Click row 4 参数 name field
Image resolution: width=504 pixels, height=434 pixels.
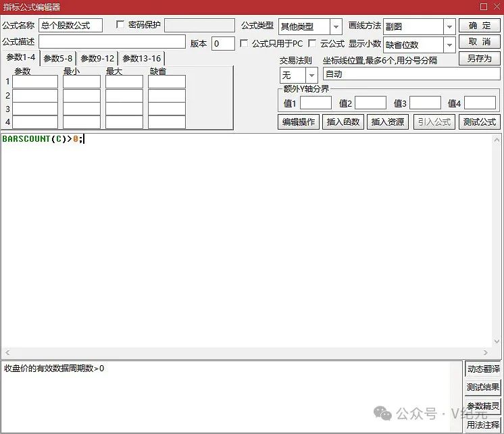pyautogui.click(x=35, y=122)
